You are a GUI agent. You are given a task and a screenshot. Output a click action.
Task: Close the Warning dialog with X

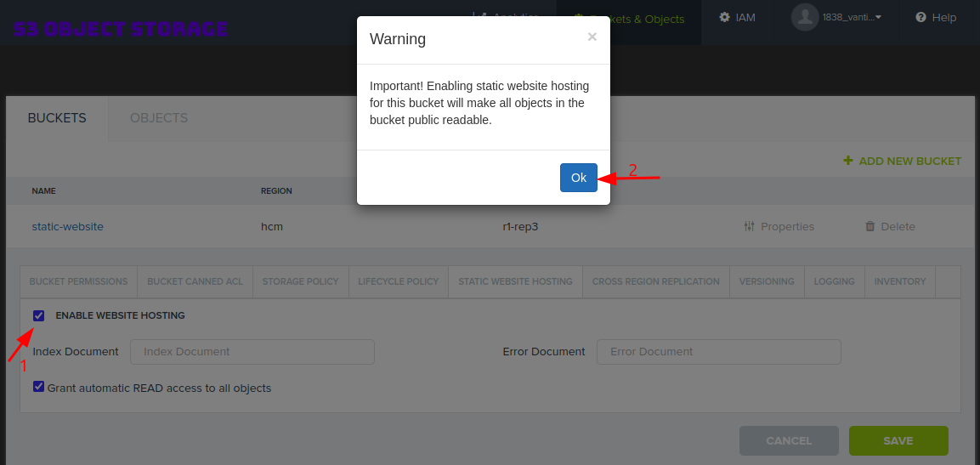click(592, 37)
